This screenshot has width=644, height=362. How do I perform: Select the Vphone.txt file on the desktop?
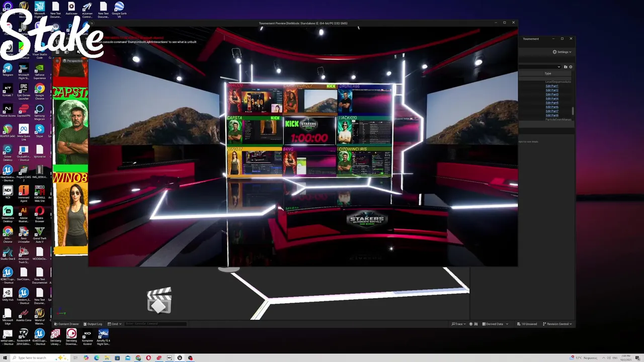(x=39, y=152)
